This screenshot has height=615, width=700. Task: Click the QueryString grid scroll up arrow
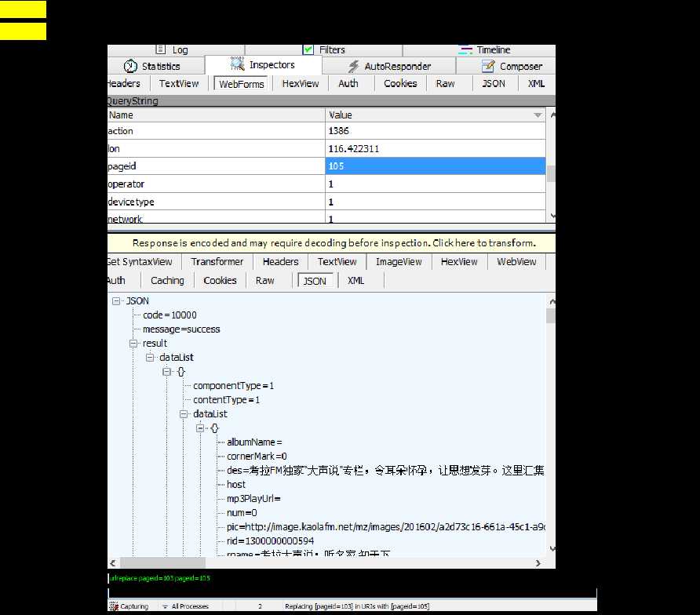pos(552,115)
